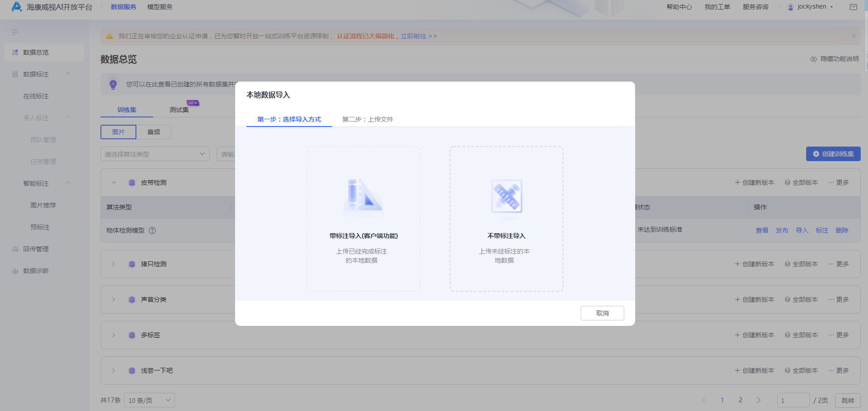The height and width of the screenshot is (411, 868).
Task: Open the messages envelope icon top right
Action: pos(853,7)
